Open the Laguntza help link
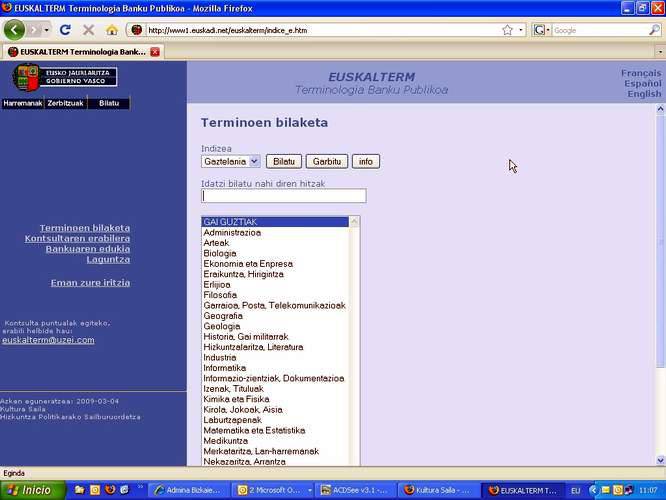 (108, 260)
